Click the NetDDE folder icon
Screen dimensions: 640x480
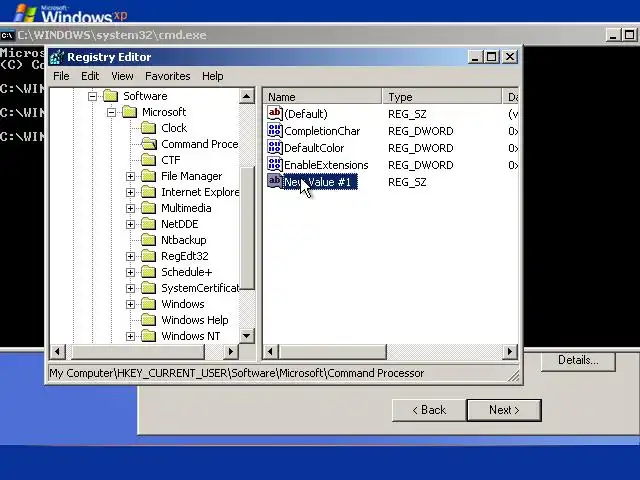(149, 224)
